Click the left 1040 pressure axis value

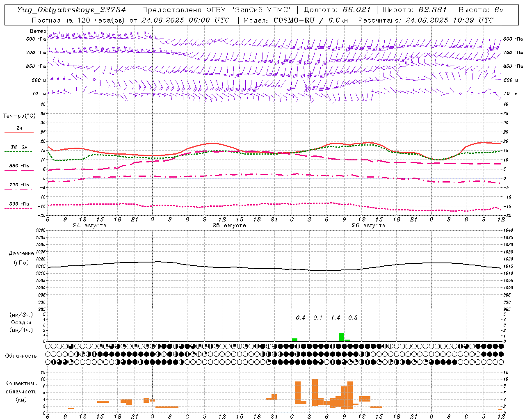pyautogui.click(x=41, y=231)
